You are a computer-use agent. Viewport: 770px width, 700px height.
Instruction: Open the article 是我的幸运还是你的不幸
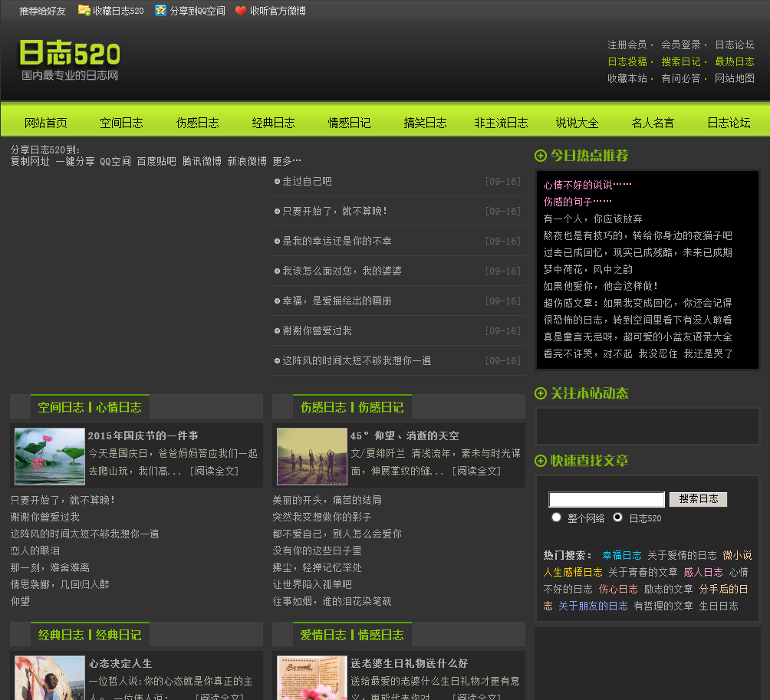(337, 241)
